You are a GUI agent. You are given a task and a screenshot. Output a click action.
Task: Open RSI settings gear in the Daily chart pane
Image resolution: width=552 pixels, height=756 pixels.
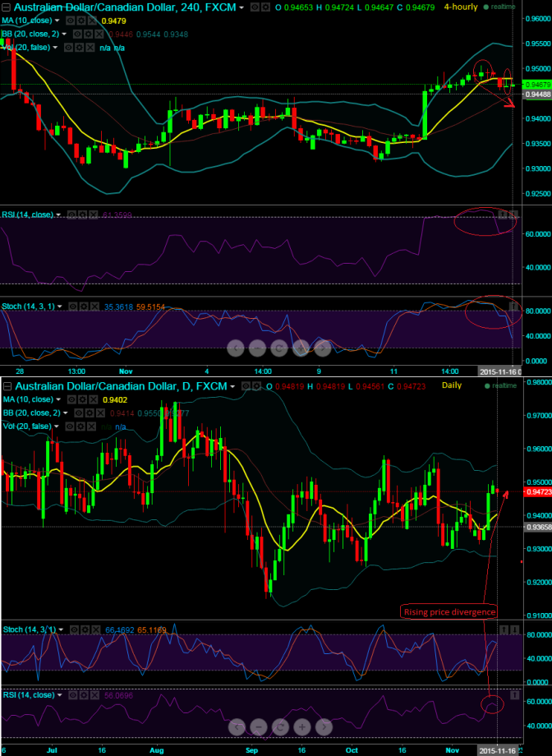82,695
